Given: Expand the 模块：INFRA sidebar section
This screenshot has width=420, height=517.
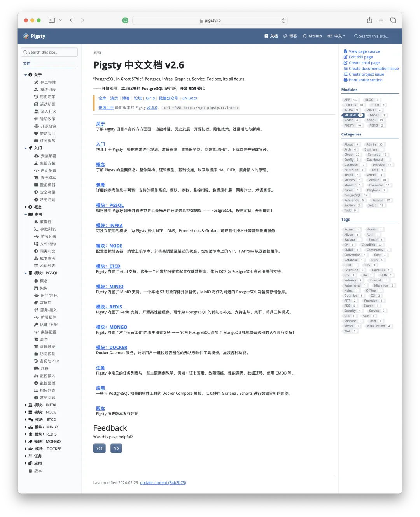Looking at the screenshot, I should coord(26,404).
